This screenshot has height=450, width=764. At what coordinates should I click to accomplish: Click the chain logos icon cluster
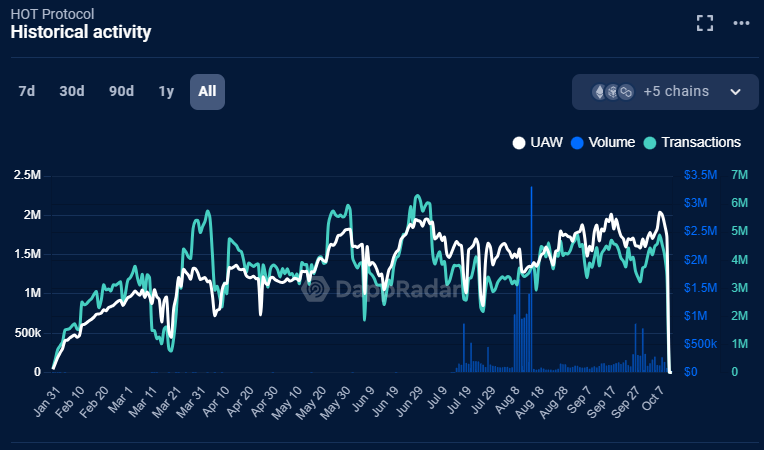pyautogui.click(x=612, y=92)
